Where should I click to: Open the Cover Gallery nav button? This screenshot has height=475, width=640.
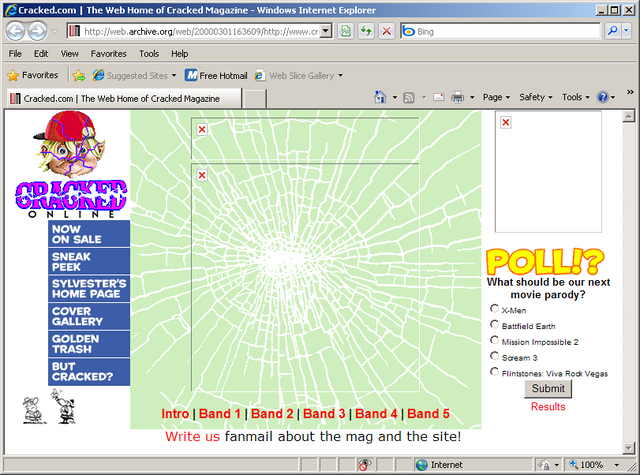tap(89, 316)
